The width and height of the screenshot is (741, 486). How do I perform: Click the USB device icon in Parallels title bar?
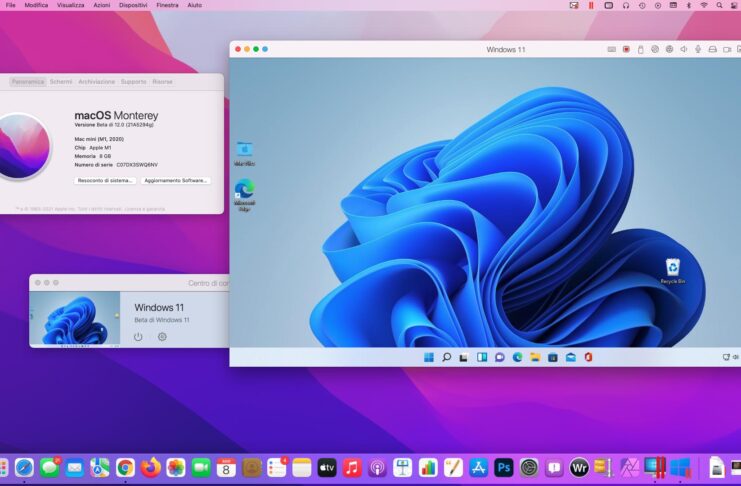coord(640,49)
